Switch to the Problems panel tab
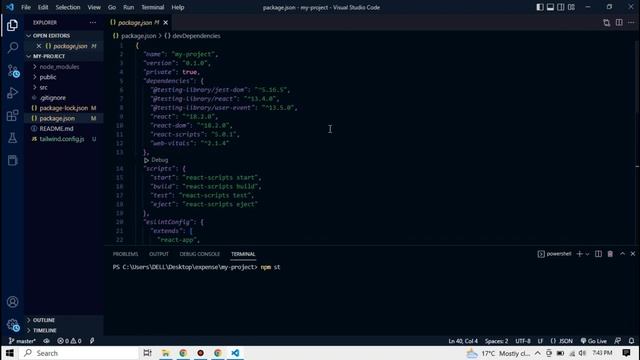The image size is (640, 360). (x=125, y=254)
